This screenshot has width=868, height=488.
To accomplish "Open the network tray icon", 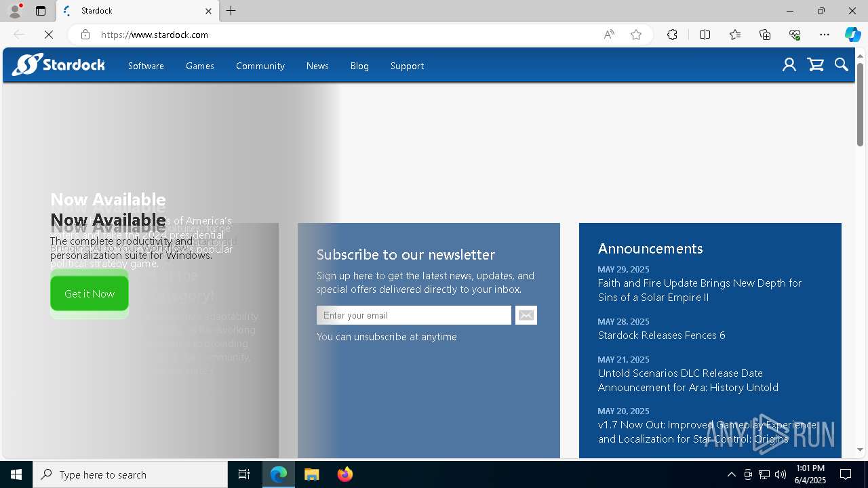I will [x=764, y=474].
